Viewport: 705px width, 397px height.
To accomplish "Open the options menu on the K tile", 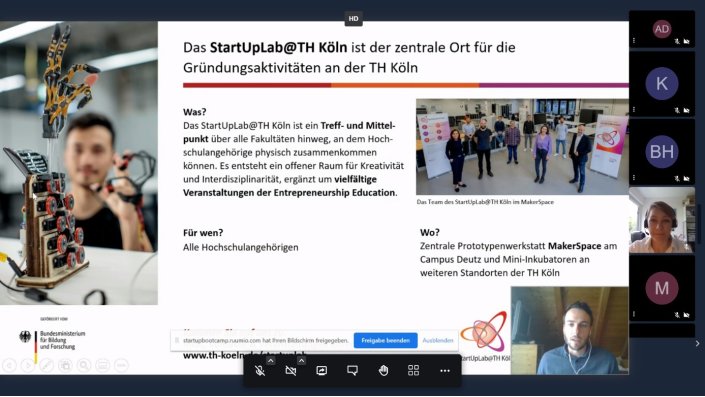I will click(x=634, y=109).
